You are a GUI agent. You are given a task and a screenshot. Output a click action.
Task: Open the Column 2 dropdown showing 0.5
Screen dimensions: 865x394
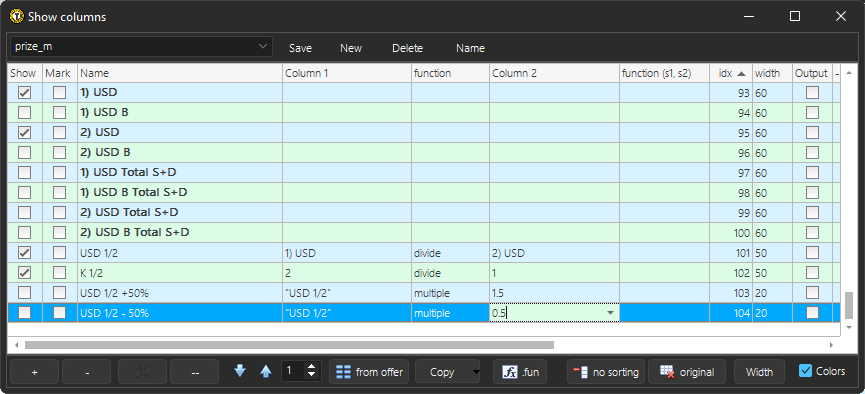610,313
